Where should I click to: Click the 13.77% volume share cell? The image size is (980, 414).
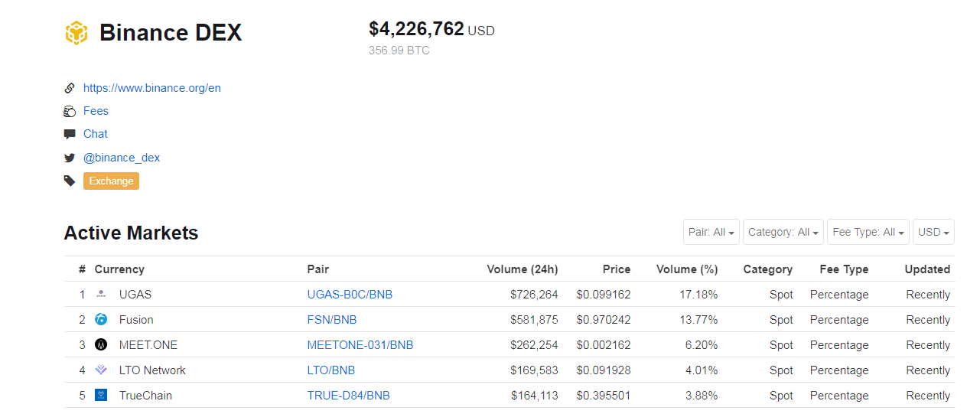point(698,320)
